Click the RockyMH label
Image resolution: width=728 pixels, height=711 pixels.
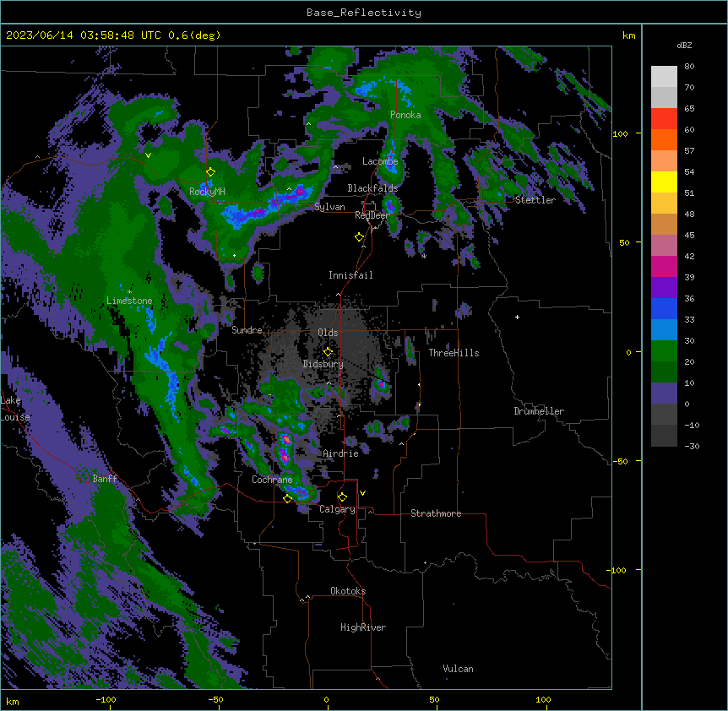pyautogui.click(x=207, y=191)
